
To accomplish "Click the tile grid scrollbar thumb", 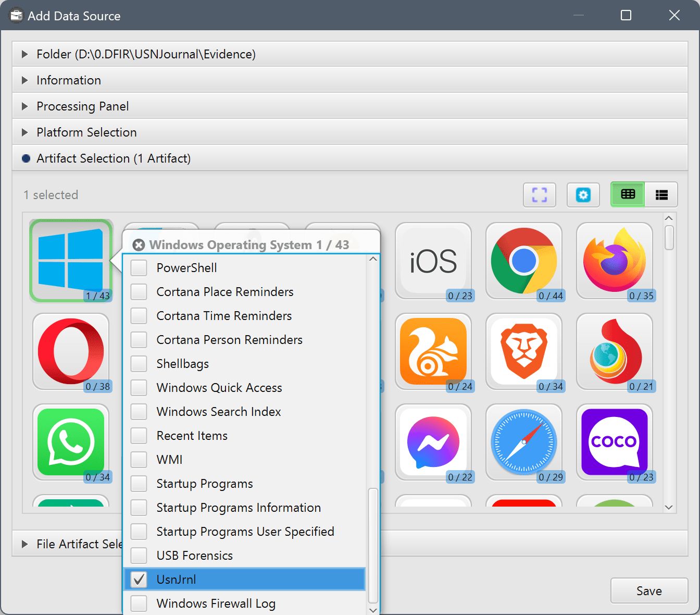I will [x=669, y=237].
